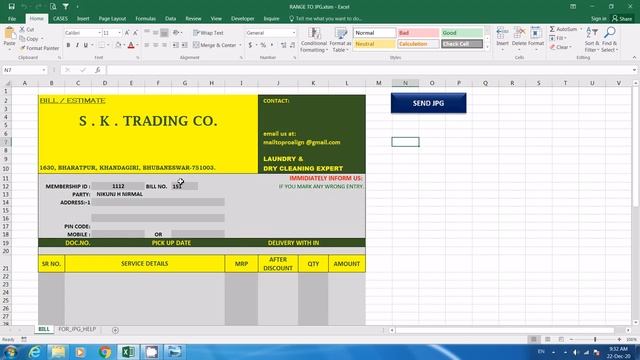
Task: Click the Share button
Action: (622, 18)
